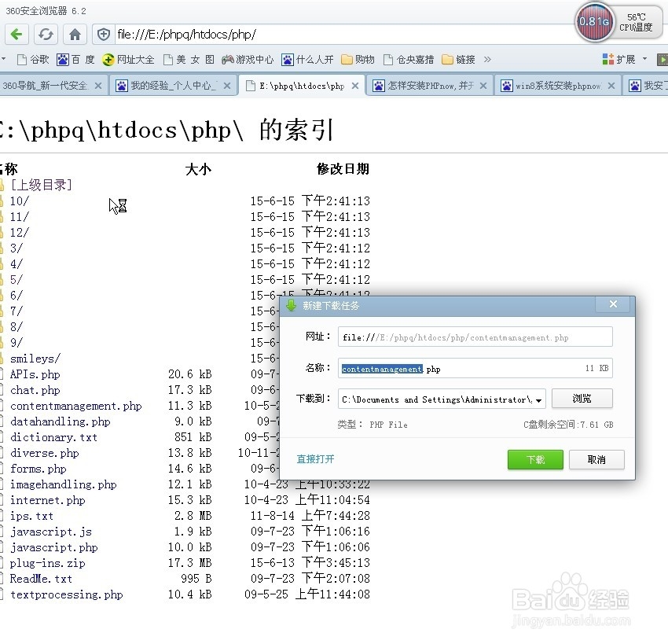Open the 扩展 dropdown arrow
The height and width of the screenshot is (644, 668).
click(646, 59)
